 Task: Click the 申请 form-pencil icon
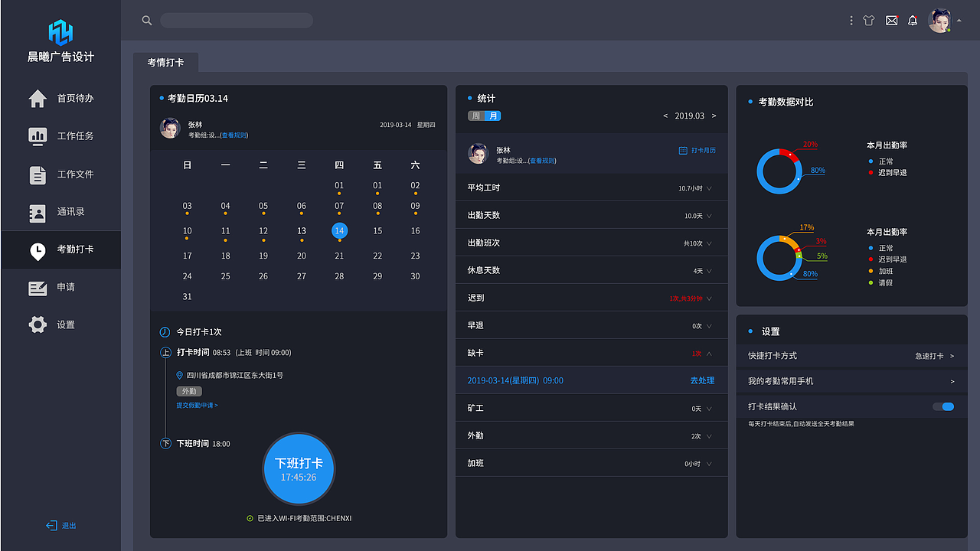(x=38, y=288)
